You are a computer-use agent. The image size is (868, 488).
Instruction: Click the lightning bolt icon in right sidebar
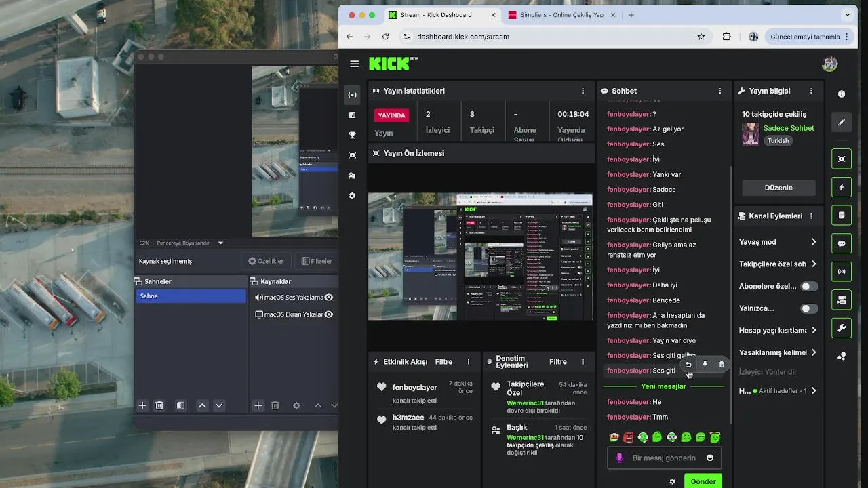click(x=842, y=187)
